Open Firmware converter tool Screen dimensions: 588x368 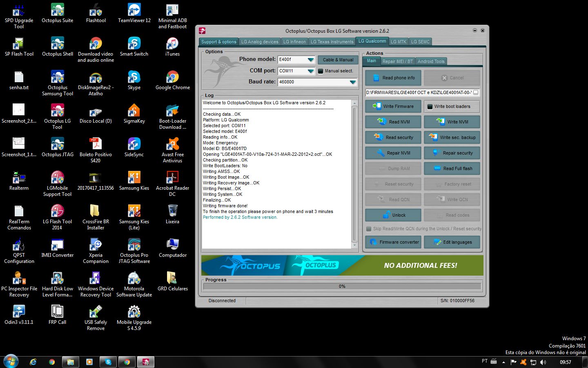pyautogui.click(x=394, y=242)
